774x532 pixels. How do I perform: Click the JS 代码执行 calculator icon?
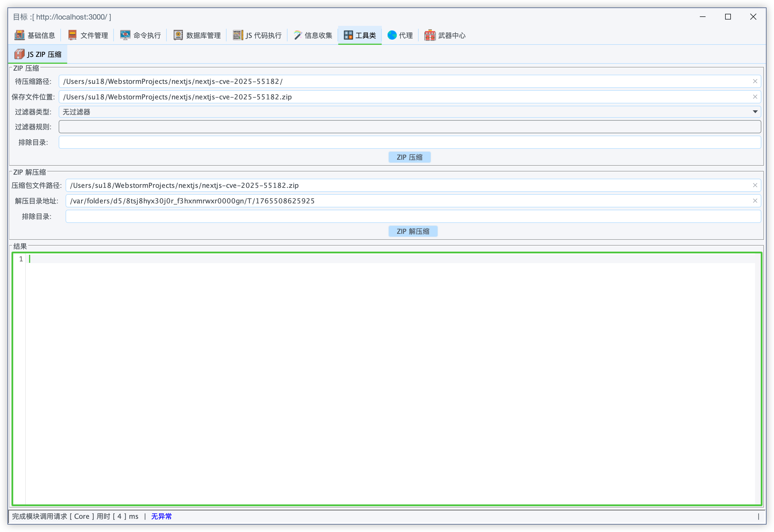click(237, 35)
